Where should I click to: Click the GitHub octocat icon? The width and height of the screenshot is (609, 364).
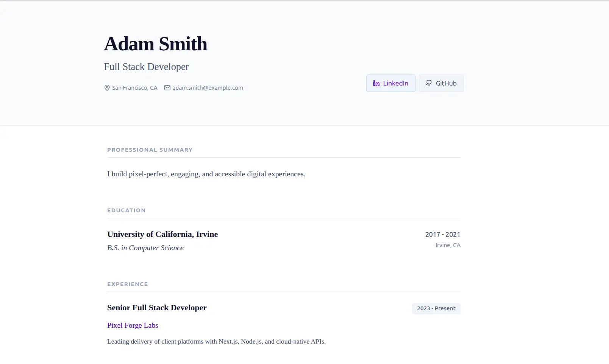point(429,83)
